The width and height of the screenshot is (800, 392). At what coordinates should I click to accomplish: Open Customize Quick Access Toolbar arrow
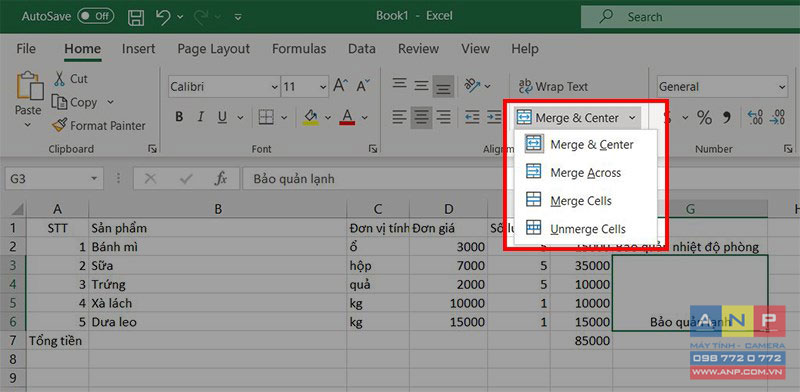(x=238, y=17)
